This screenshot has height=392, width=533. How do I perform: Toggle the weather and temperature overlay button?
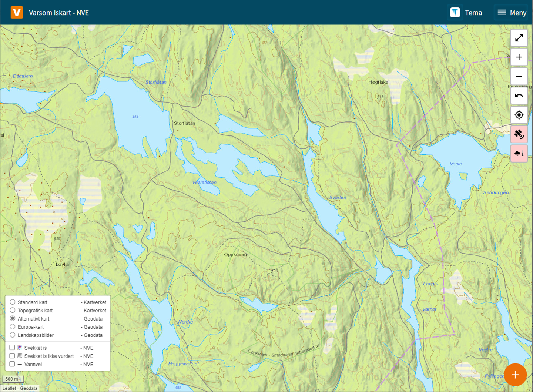(519, 153)
